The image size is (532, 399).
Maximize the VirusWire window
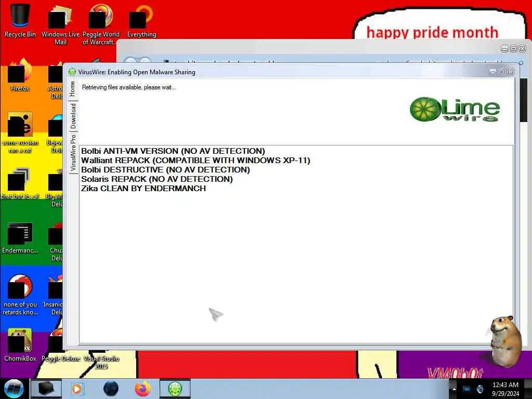(x=501, y=72)
